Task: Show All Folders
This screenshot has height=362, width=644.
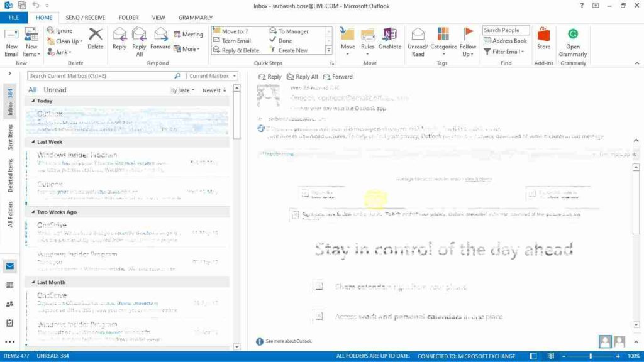Action: pyautogui.click(x=10, y=214)
